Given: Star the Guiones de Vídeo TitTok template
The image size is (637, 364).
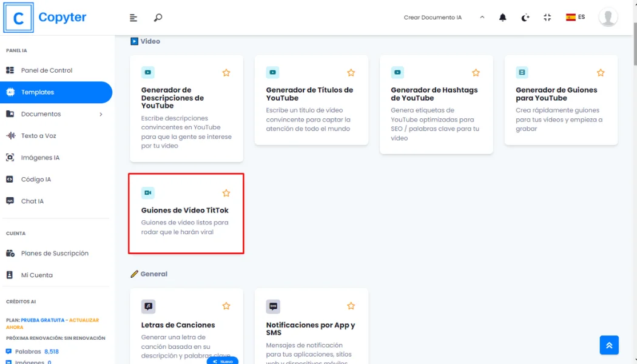Looking at the screenshot, I should (226, 193).
